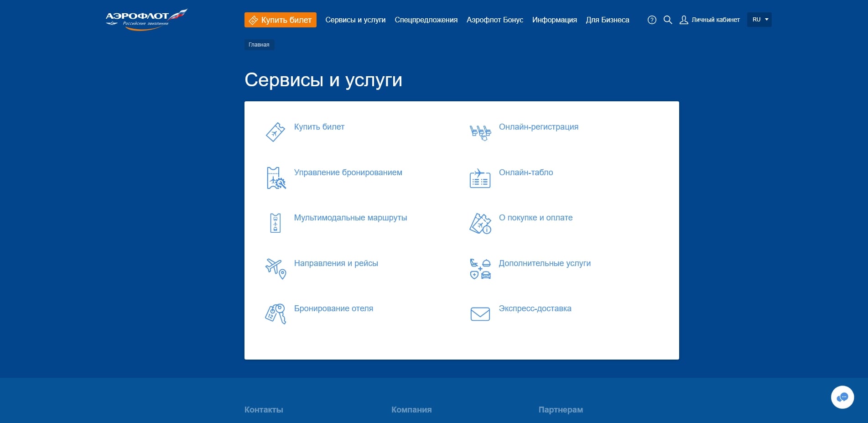Click the 'Бронирование отеля' keys icon

(275, 313)
